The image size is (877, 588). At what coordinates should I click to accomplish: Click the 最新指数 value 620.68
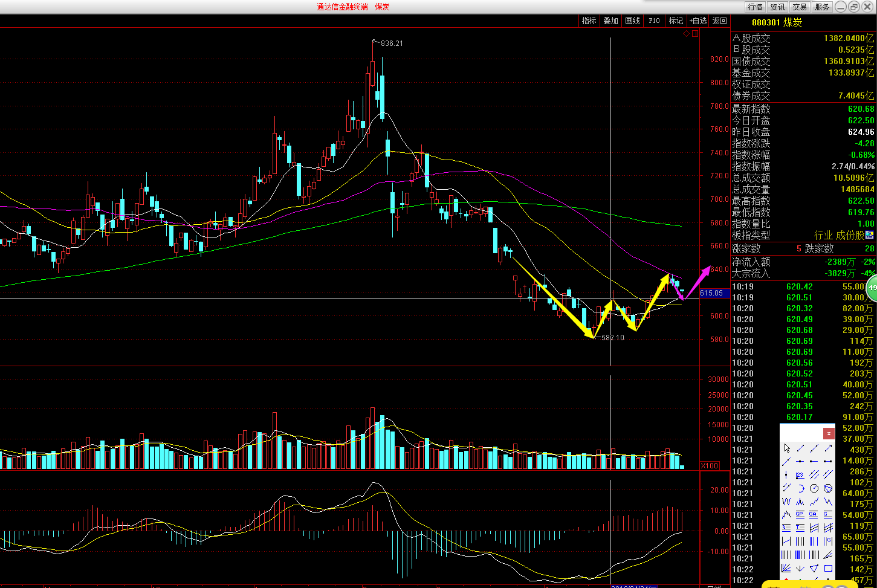tap(861, 109)
